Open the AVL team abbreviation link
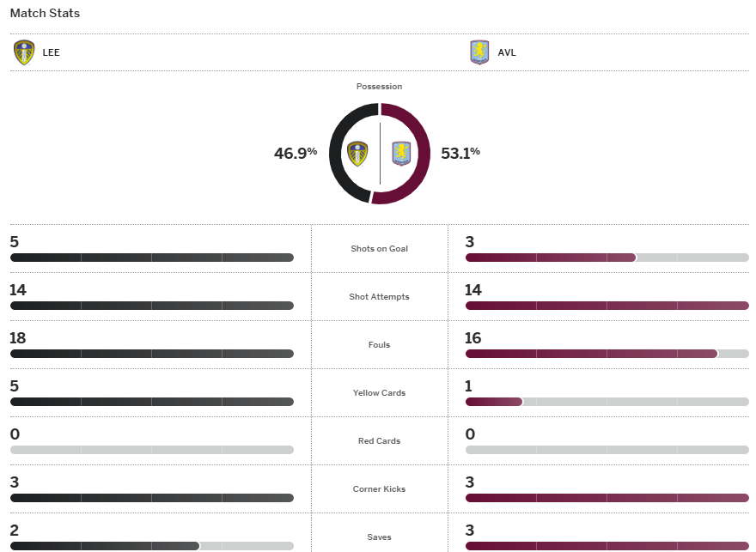This screenshot has width=756, height=552. 507,53
